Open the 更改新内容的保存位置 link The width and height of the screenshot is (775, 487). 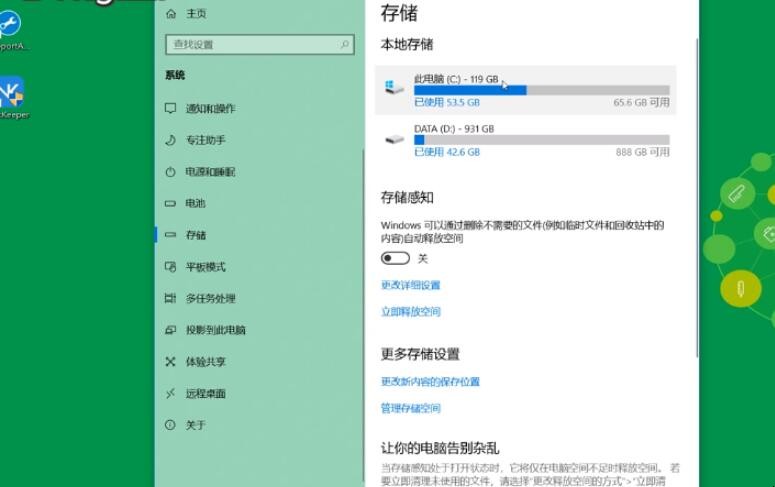(x=430, y=382)
